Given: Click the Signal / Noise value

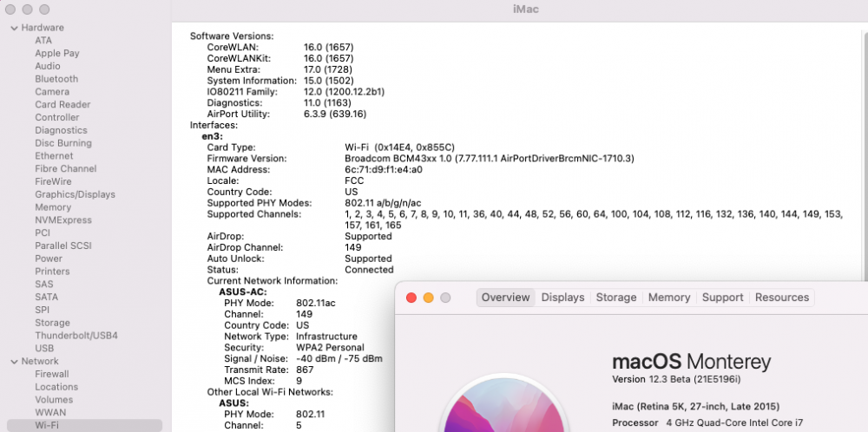Looking at the screenshot, I should click(339, 358).
